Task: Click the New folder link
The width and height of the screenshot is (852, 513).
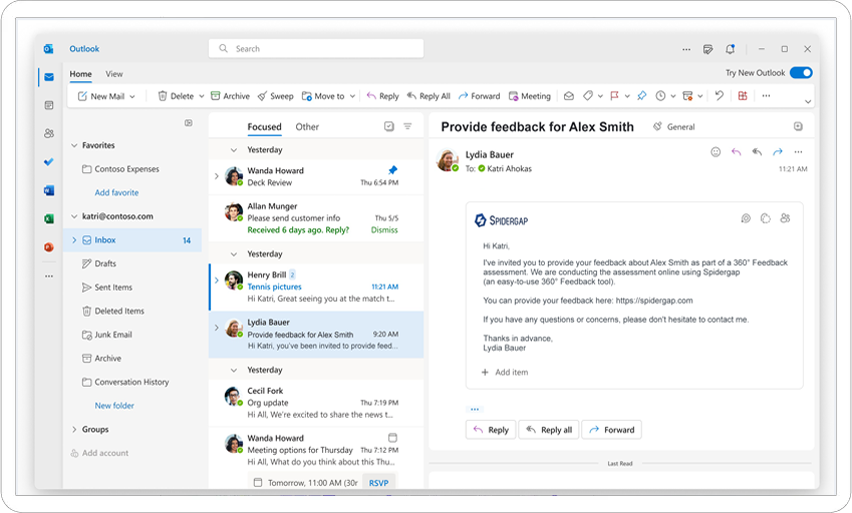Action: coord(114,406)
